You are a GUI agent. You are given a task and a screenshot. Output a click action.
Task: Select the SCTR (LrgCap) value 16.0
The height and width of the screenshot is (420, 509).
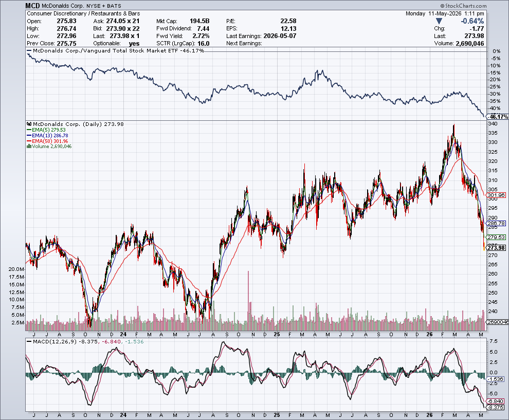point(203,44)
